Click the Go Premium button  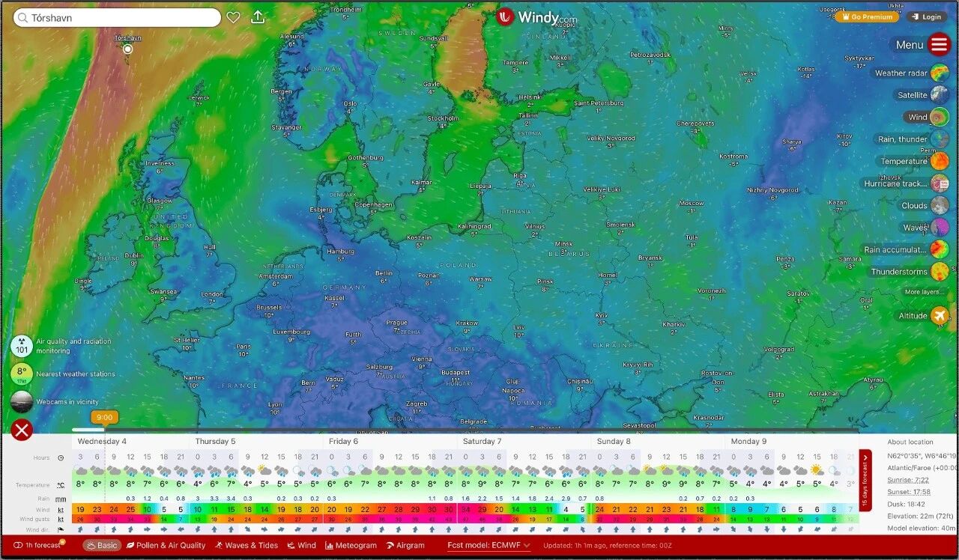click(868, 16)
